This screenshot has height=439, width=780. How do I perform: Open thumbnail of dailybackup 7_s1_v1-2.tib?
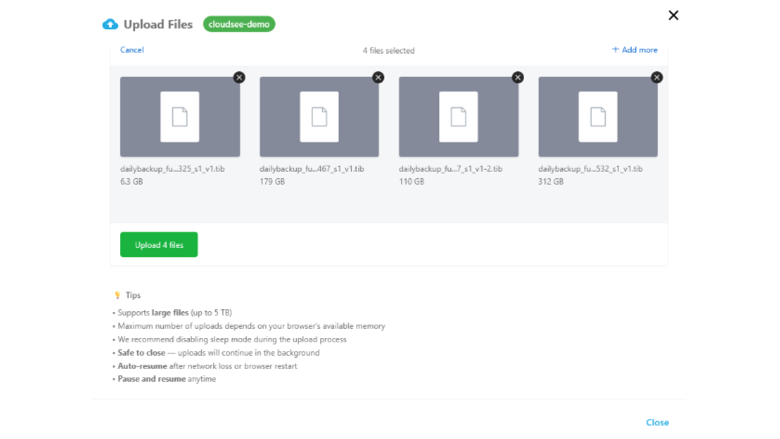pyautogui.click(x=458, y=117)
